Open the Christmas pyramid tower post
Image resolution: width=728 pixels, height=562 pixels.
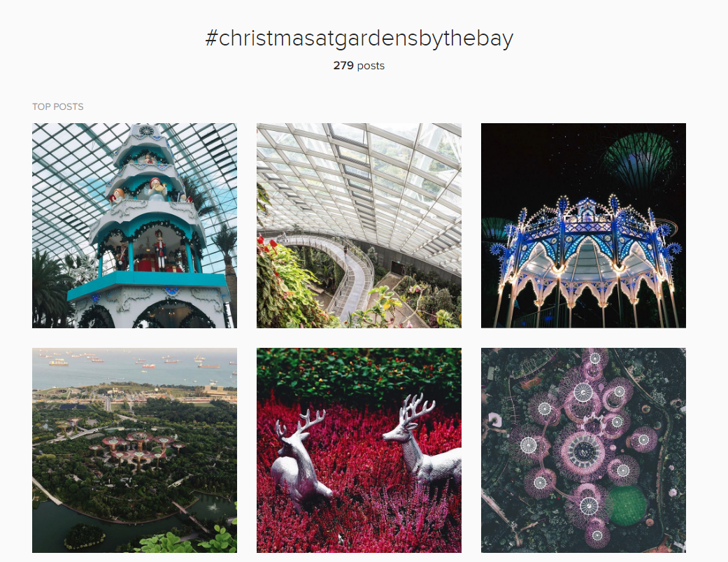pos(134,225)
